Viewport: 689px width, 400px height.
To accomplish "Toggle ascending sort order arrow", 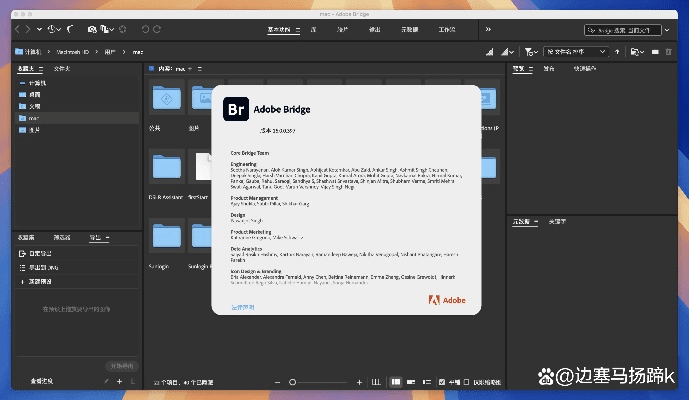I will (x=617, y=52).
